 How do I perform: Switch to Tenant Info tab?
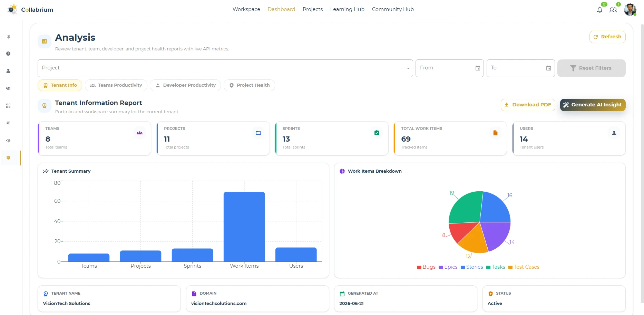tap(60, 85)
